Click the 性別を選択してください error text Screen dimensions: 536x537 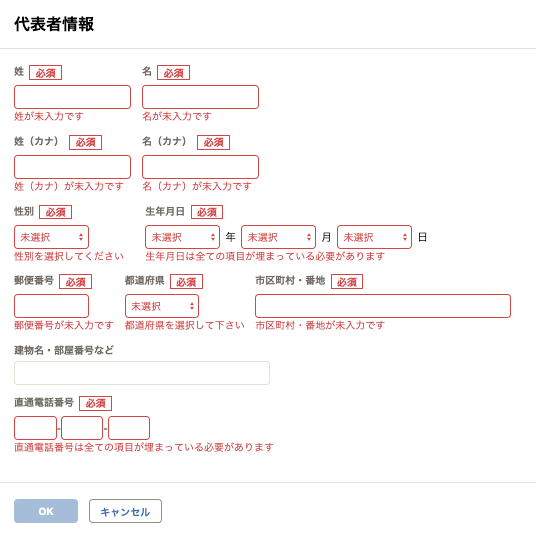[68, 256]
